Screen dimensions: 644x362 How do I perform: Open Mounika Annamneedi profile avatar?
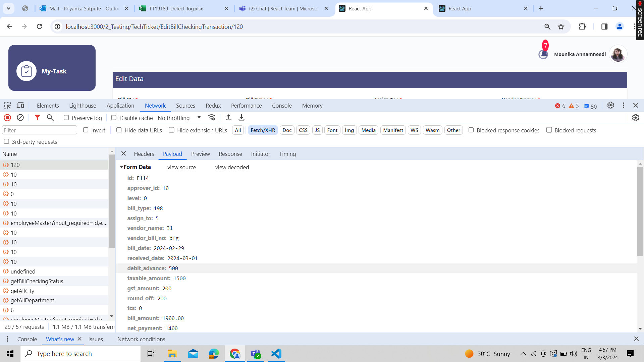[618, 54]
